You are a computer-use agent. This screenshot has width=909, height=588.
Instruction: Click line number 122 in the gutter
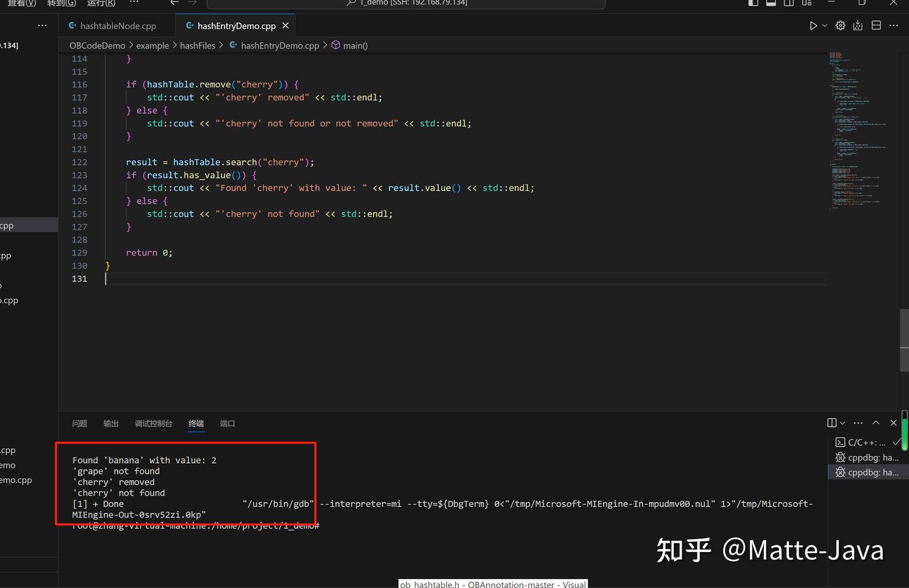(x=80, y=162)
